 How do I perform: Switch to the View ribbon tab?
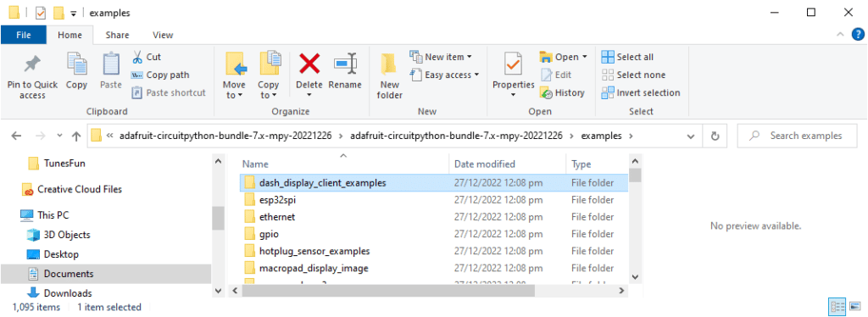[163, 35]
